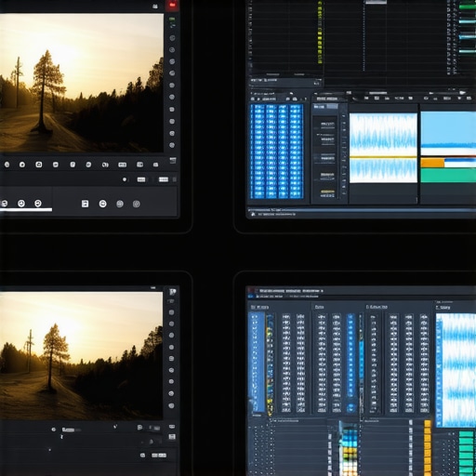Click the leftmost icon in toolbar row under top-left preview

(7, 165)
